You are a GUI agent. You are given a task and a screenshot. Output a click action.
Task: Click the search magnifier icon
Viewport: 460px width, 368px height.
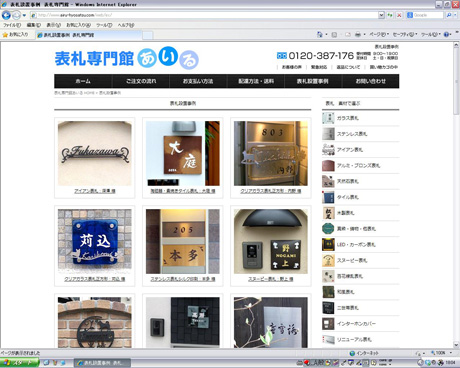449,15
